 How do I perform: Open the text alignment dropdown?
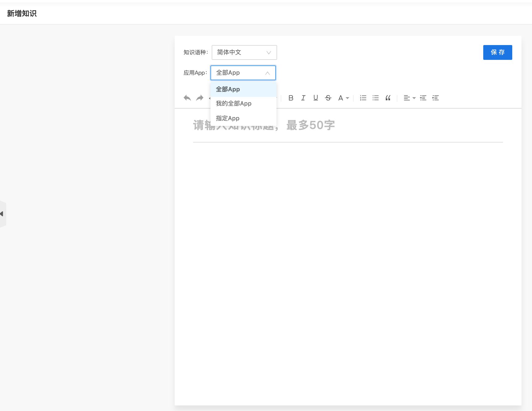(x=409, y=98)
